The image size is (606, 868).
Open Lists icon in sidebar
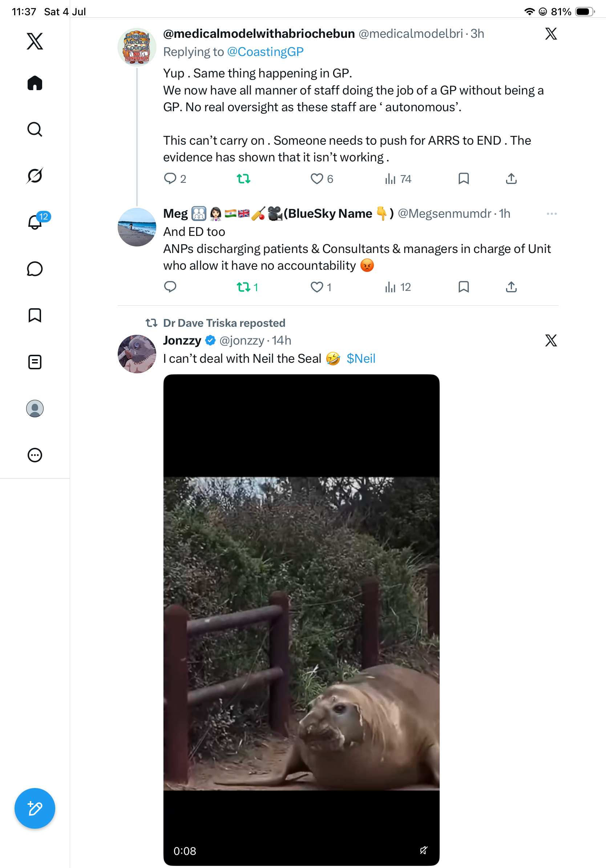(x=35, y=362)
